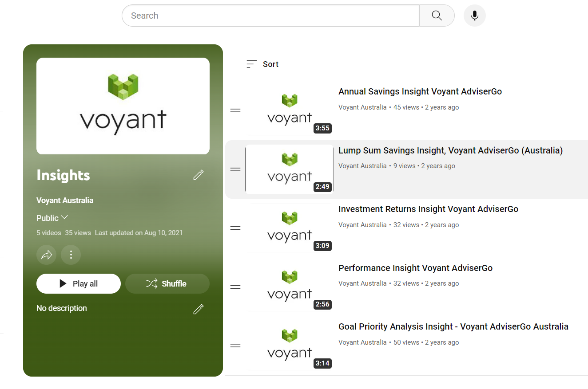This screenshot has height=389, width=588.
Task: Click Voyant Australia channel under Performance Insight video
Action: [362, 283]
